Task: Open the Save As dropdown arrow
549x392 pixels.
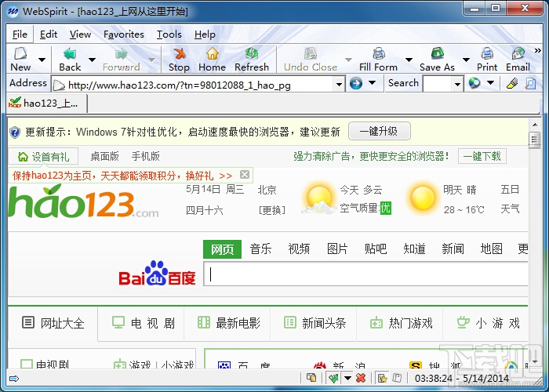Action: click(x=466, y=60)
